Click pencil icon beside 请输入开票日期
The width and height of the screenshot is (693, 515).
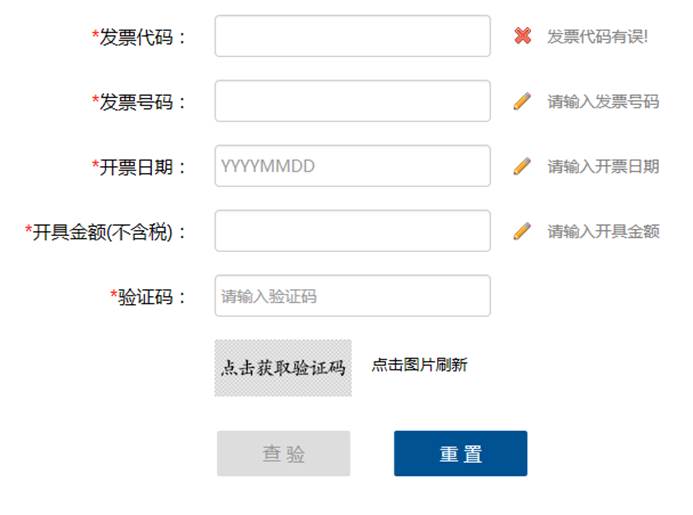522,166
